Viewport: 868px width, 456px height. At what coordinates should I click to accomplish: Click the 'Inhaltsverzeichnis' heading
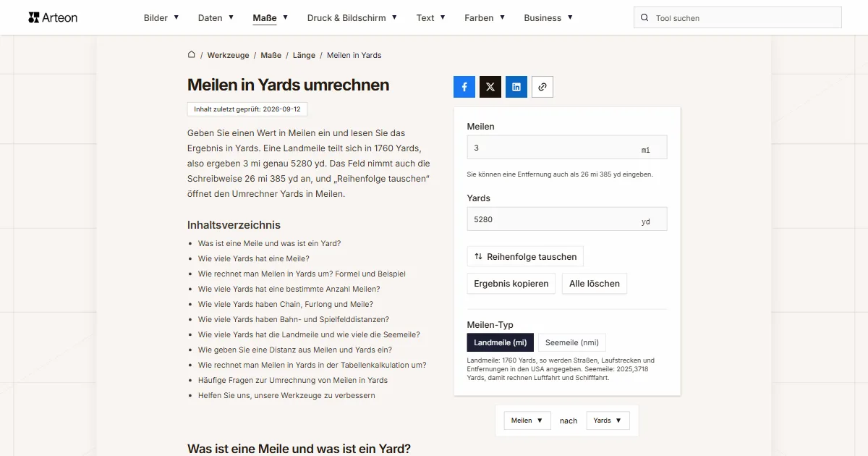[234, 224]
